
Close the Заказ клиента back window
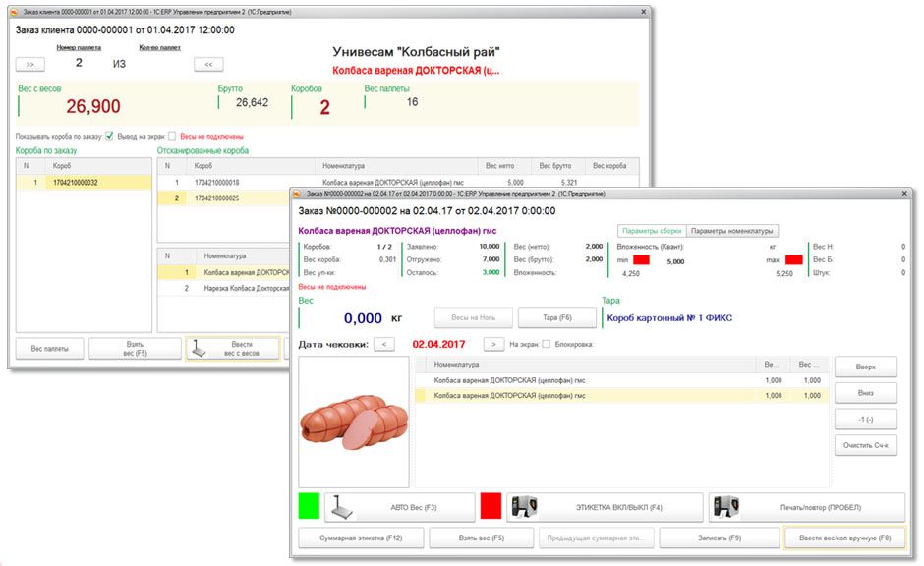tap(643, 12)
